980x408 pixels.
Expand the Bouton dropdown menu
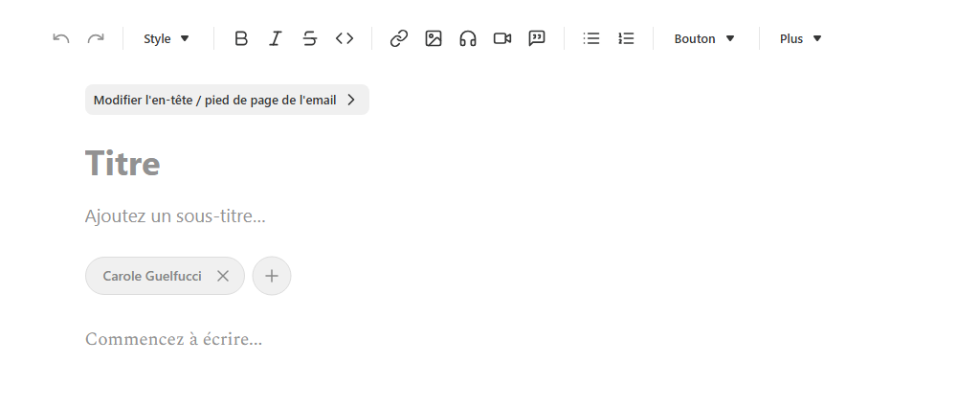[x=704, y=38]
